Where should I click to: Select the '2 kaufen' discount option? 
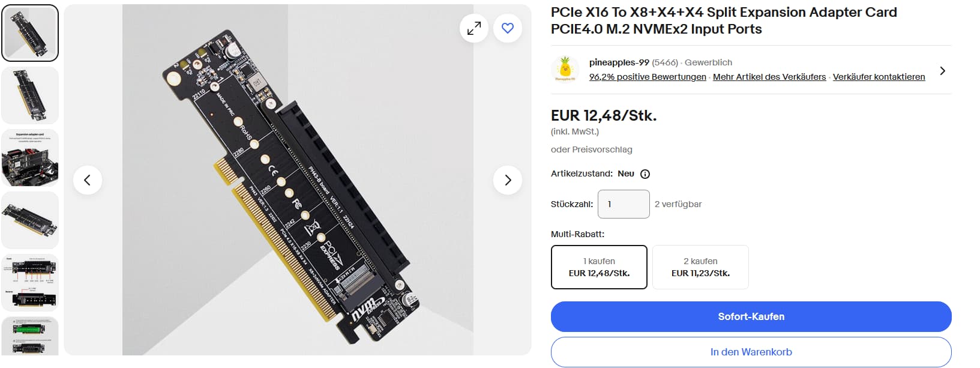(700, 267)
